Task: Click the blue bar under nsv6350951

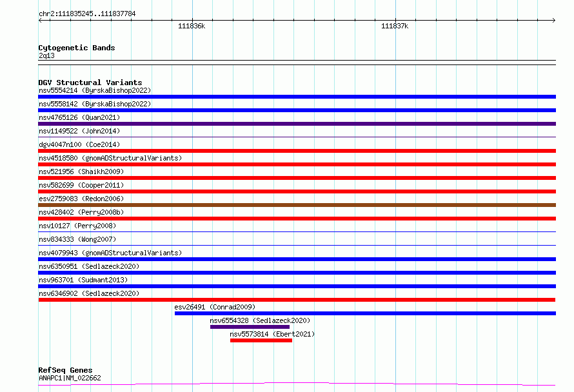Action: 297,273
